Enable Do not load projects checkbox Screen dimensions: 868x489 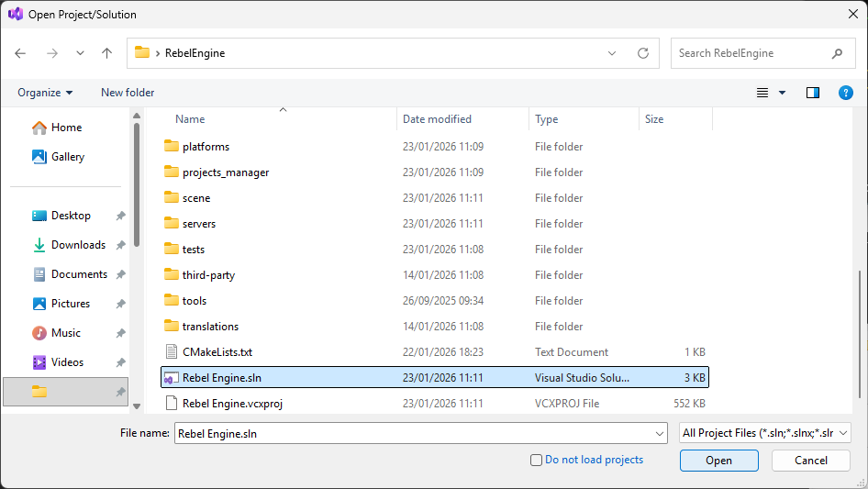coord(536,461)
